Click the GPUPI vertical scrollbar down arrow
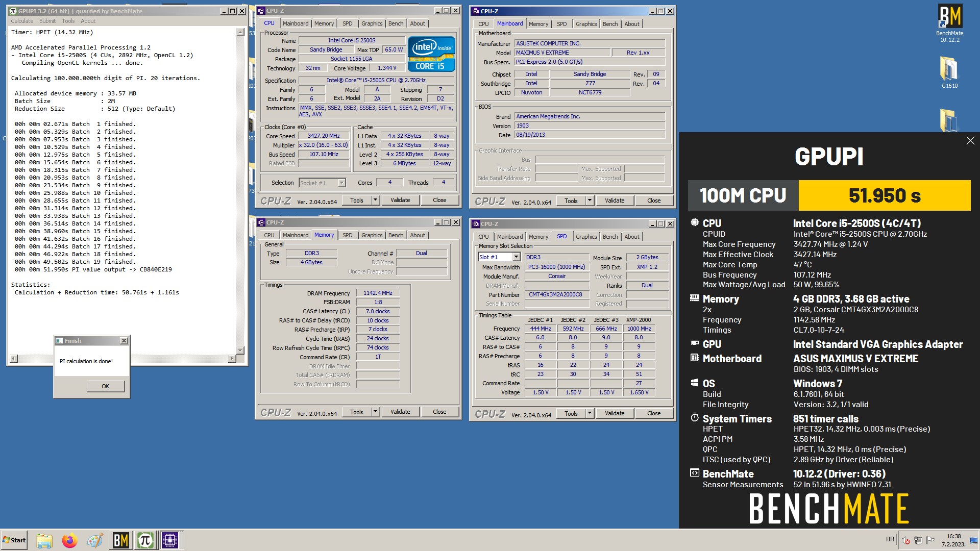 tap(240, 350)
